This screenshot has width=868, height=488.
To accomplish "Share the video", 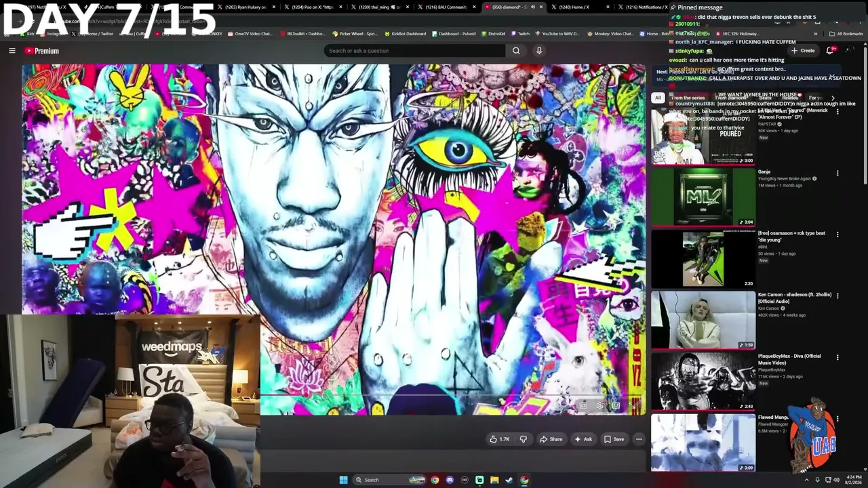I will (551, 439).
